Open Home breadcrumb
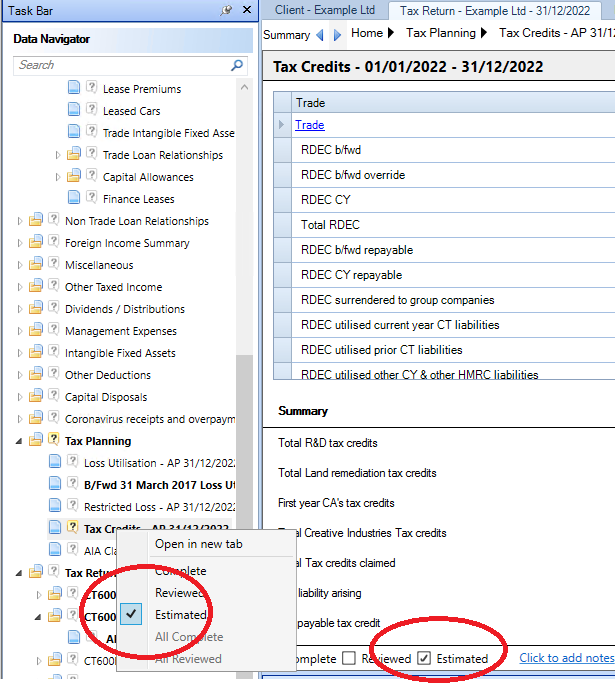This screenshot has height=687, width=615. pyautogui.click(x=367, y=33)
